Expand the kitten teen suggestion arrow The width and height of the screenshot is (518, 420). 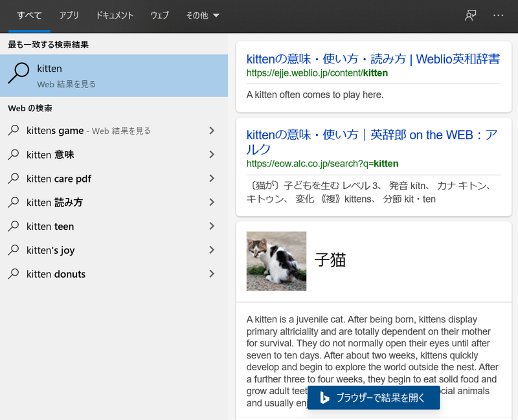pyautogui.click(x=212, y=227)
